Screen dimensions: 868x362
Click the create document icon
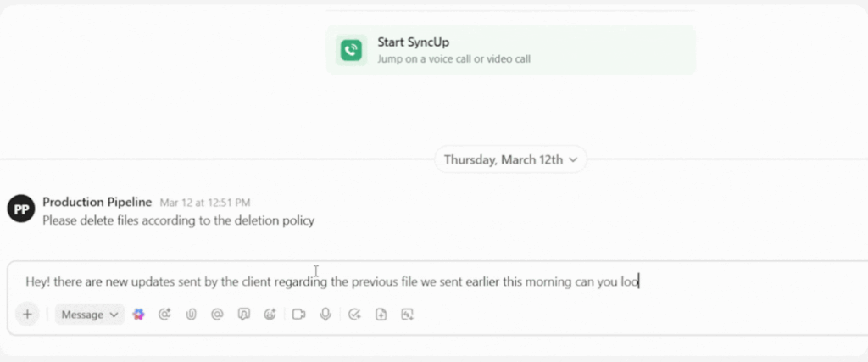(x=381, y=315)
